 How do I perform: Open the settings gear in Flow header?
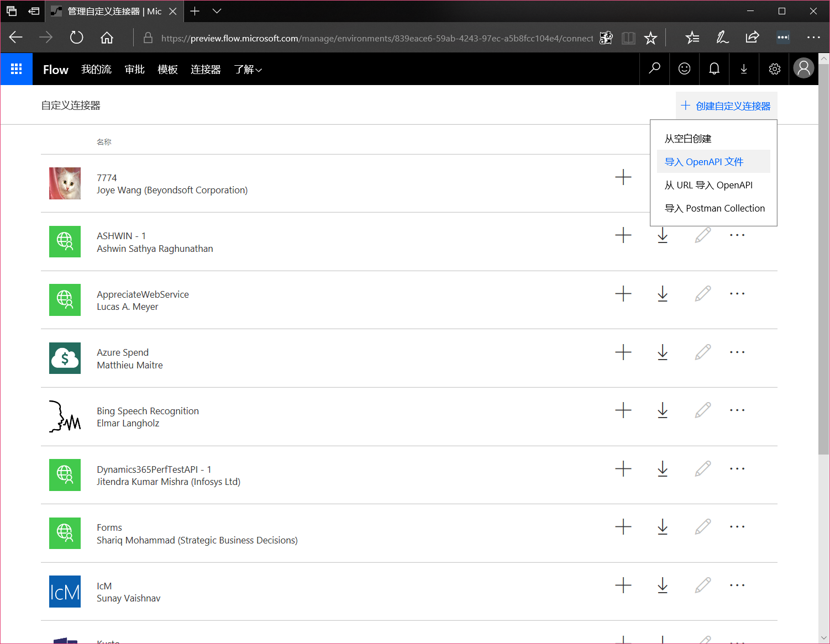[774, 68]
